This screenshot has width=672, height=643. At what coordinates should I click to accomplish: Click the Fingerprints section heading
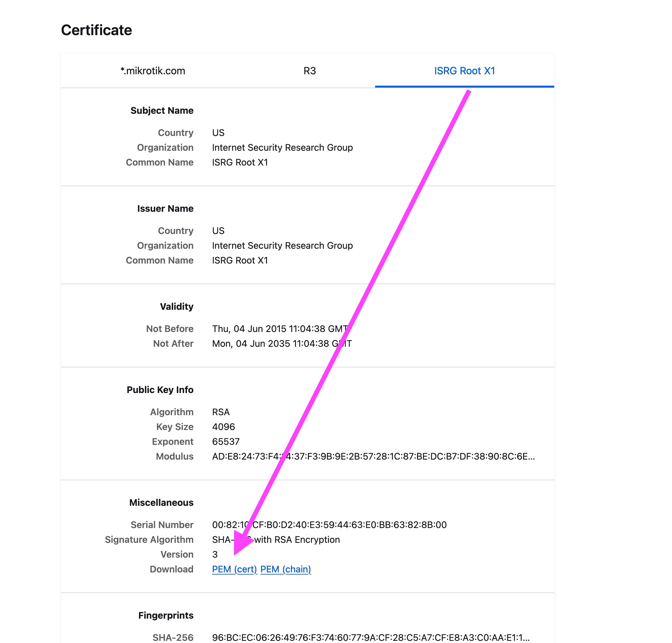tap(166, 615)
